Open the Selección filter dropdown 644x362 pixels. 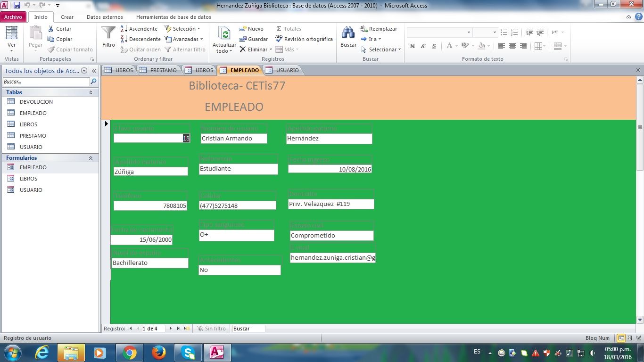pyautogui.click(x=183, y=29)
